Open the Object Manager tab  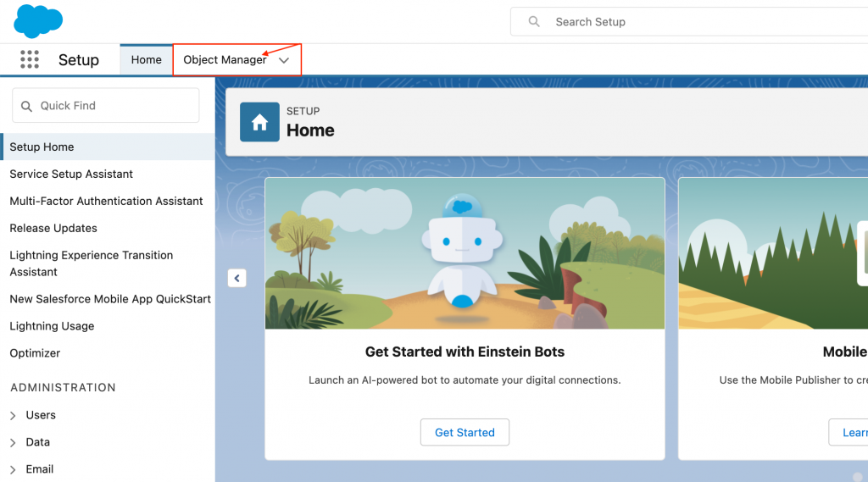(225, 60)
